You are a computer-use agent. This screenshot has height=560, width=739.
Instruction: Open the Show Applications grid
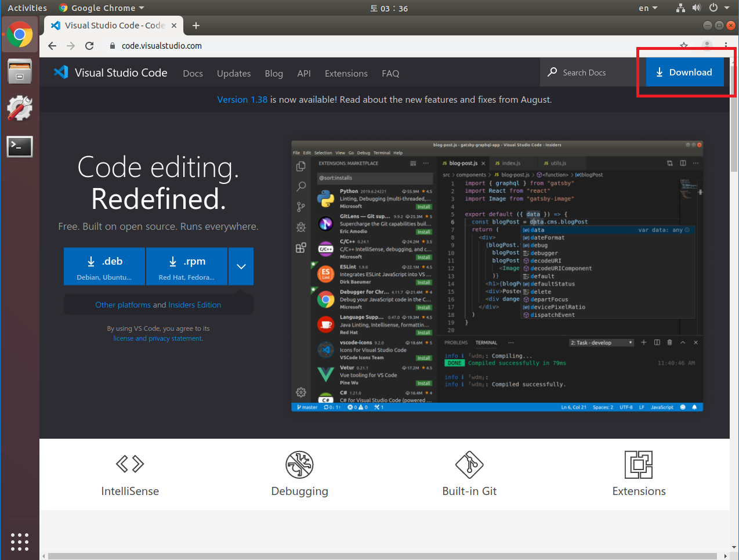coord(20,541)
